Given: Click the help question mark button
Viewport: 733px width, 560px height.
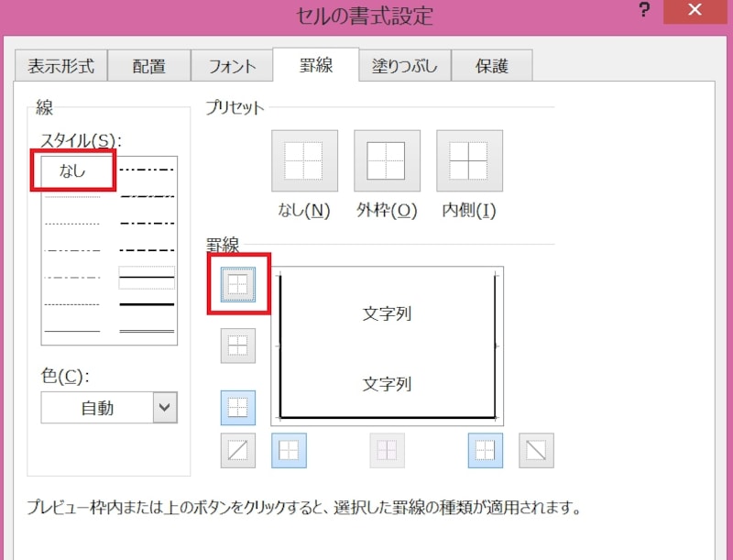Looking at the screenshot, I should (x=645, y=13).
